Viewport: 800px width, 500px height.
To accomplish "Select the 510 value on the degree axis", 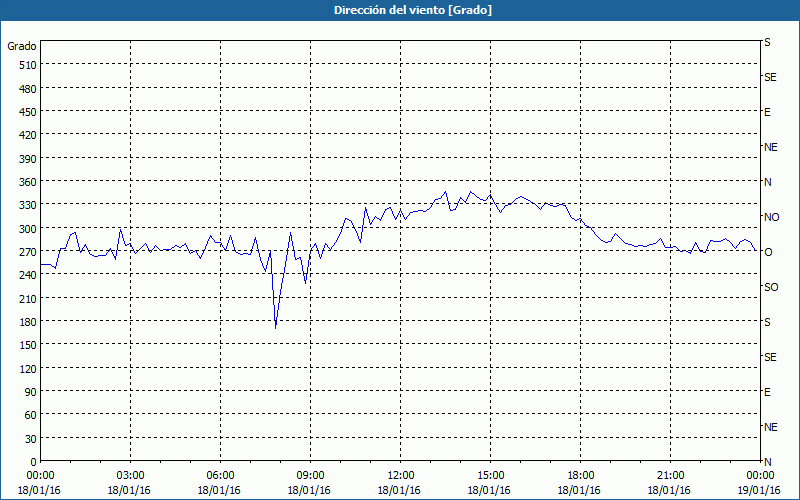I will tap(29, 65).
